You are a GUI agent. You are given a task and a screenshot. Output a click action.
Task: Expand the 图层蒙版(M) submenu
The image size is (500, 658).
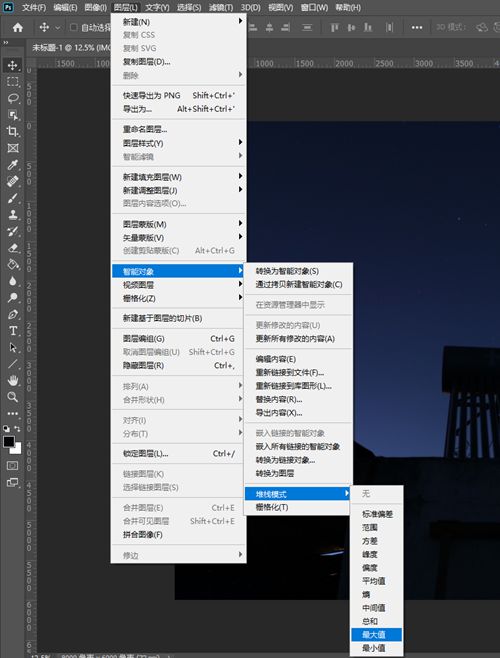click(179, 224)
